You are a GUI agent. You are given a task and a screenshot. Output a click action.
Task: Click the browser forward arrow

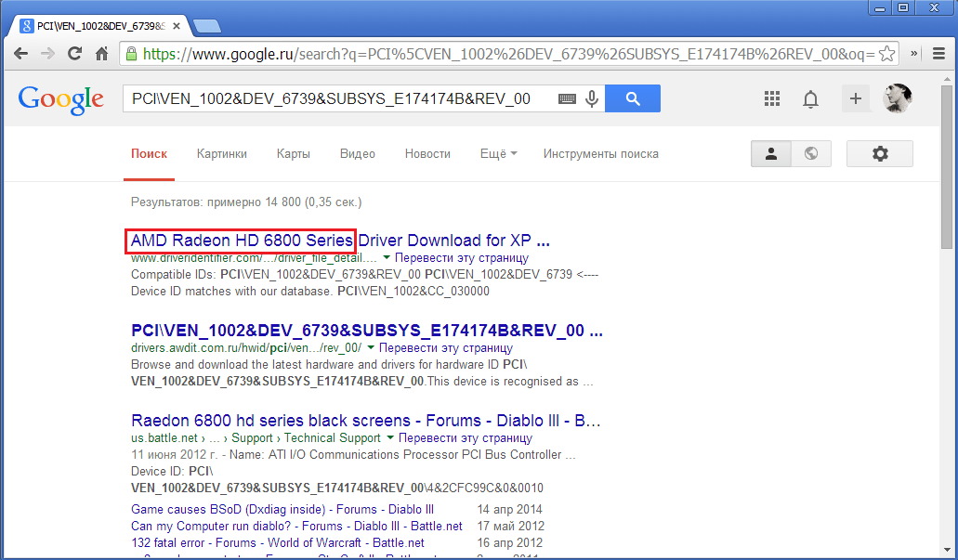(47, 54)
